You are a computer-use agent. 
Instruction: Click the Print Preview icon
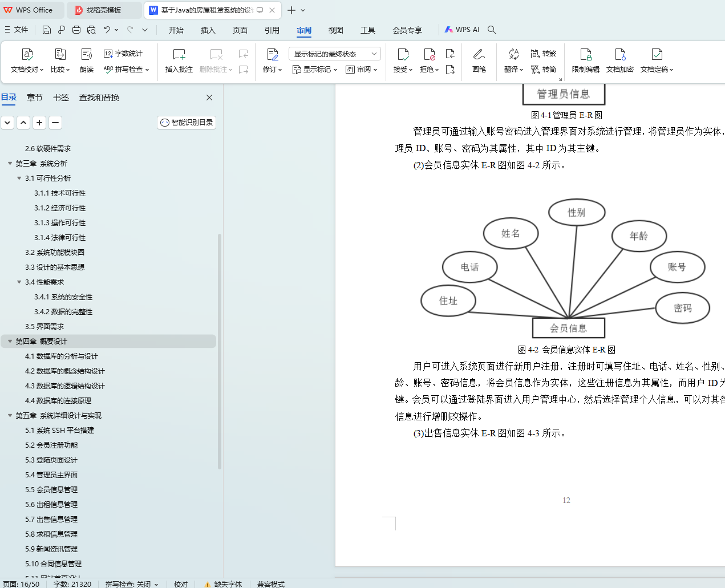91,30
